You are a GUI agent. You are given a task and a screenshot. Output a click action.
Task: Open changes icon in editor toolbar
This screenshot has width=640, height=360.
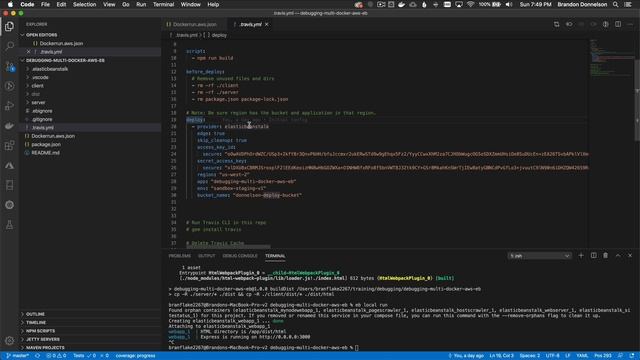click(557, 24)
